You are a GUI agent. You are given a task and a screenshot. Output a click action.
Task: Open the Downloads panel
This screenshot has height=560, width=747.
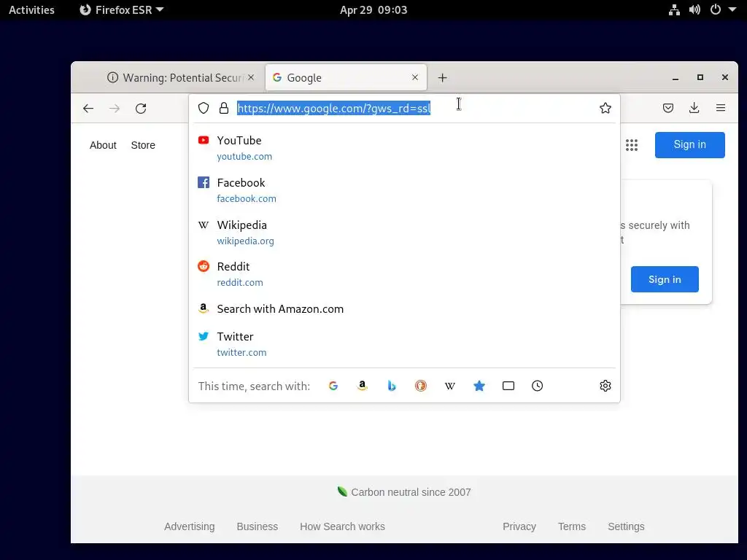[x=694, y=108]
